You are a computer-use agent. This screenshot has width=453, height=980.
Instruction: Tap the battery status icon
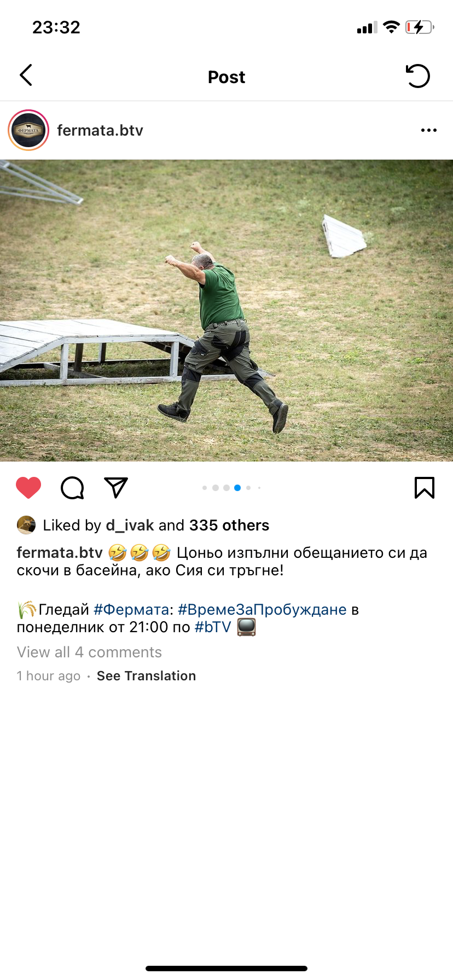tap(420, 27)
